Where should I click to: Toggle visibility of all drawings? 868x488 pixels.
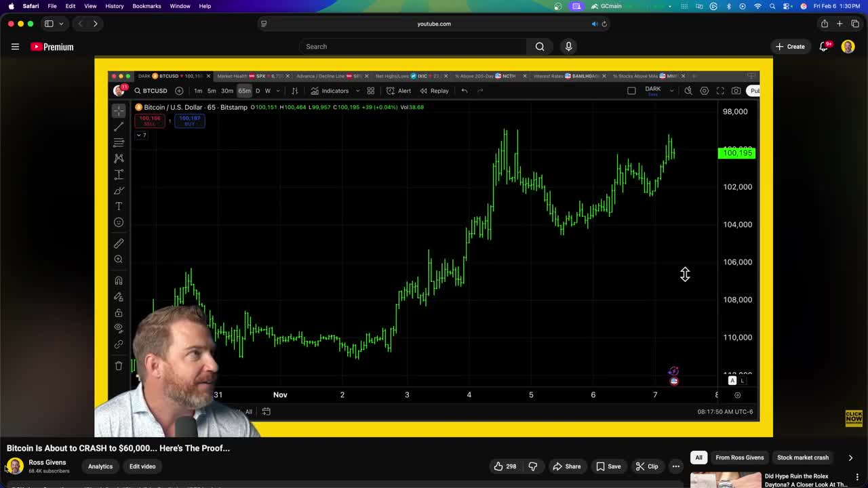[x=119, y=329]
